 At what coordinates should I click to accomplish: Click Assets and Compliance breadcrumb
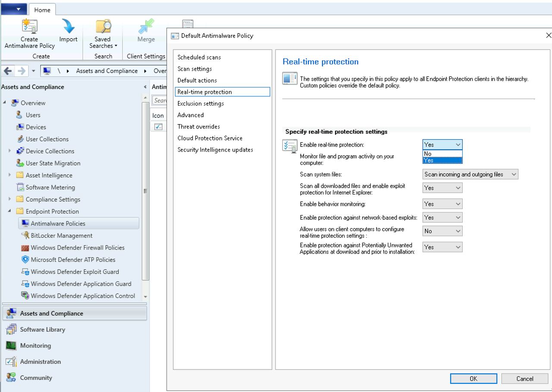tap(107, 71)
